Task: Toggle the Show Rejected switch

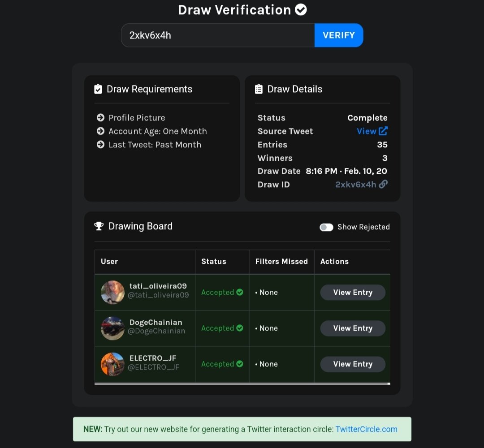Action: pyautogui.click(x=326, y=228)
